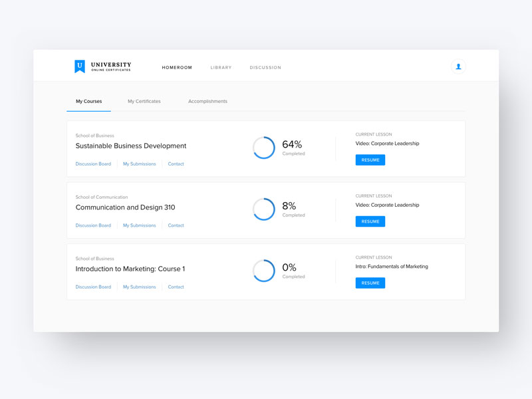This screenshot has width=532, height=399.
Task: Open the Discussion nav item
Action: 265,68
